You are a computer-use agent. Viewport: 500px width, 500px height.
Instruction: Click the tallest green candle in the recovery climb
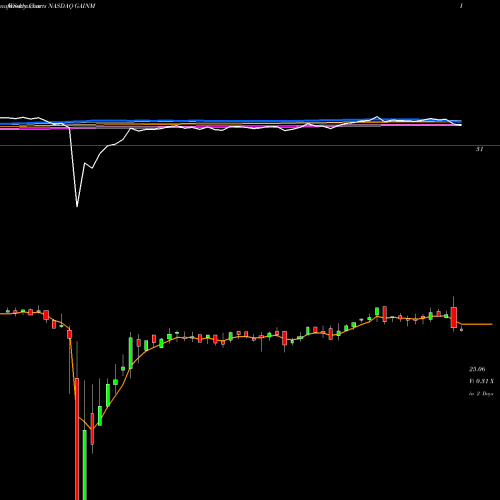pyautogui.click(x=131, y=353)
